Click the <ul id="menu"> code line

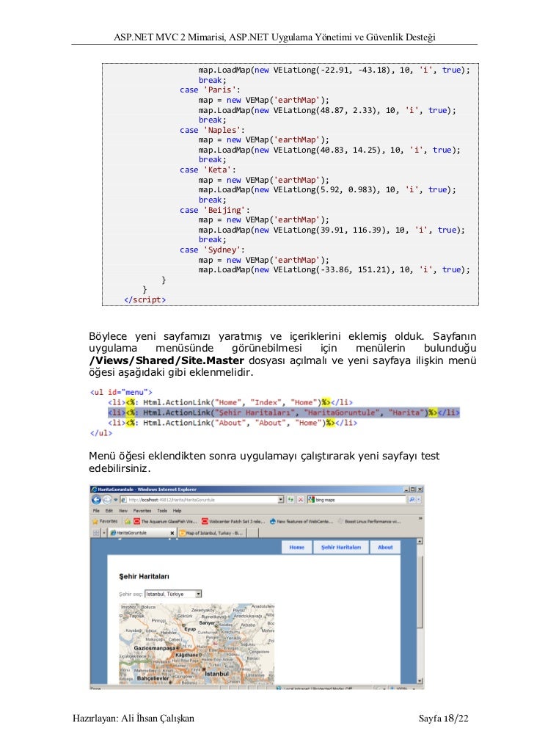121,392
